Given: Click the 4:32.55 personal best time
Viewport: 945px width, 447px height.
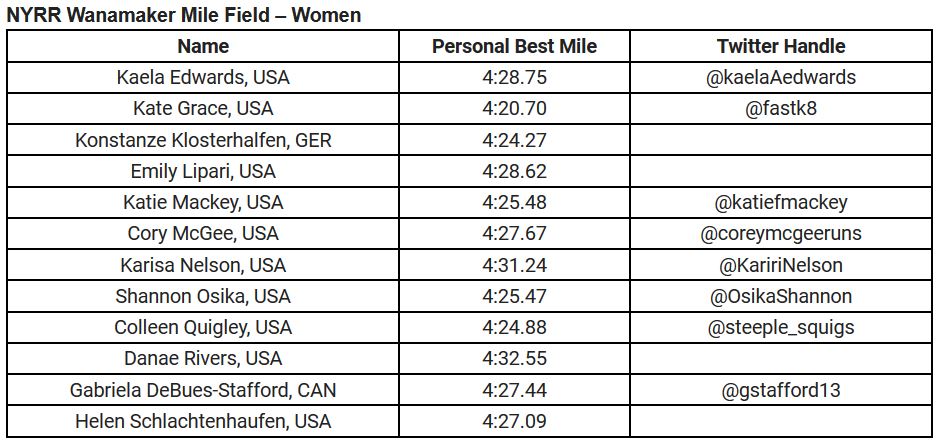Looking at the screenshot, I should click(x=514, y=359).
